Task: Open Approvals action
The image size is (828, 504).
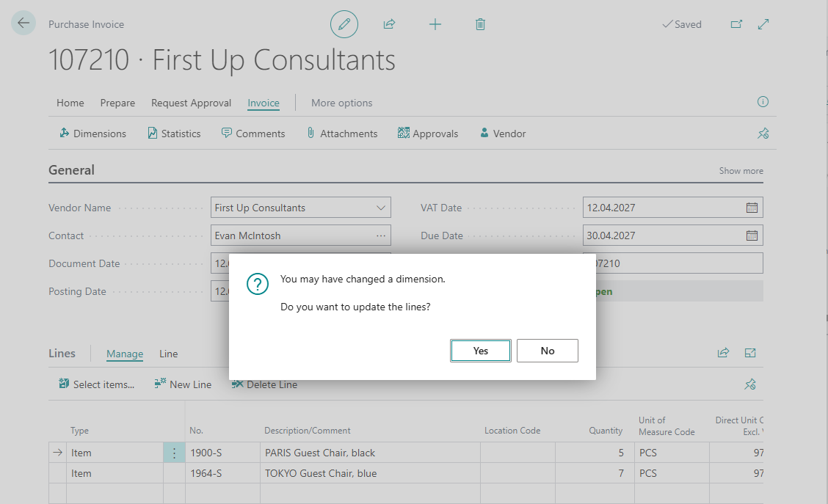Action: coord(428,134)
